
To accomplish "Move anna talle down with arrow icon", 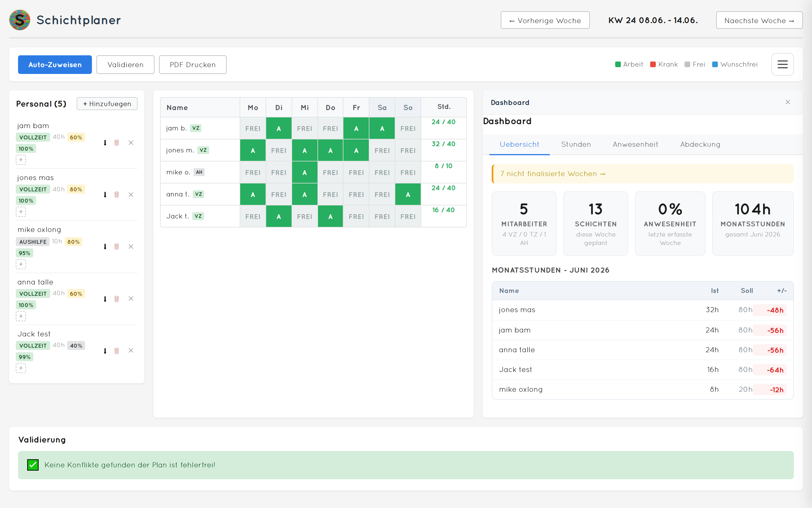I will (x=105, y=299).
